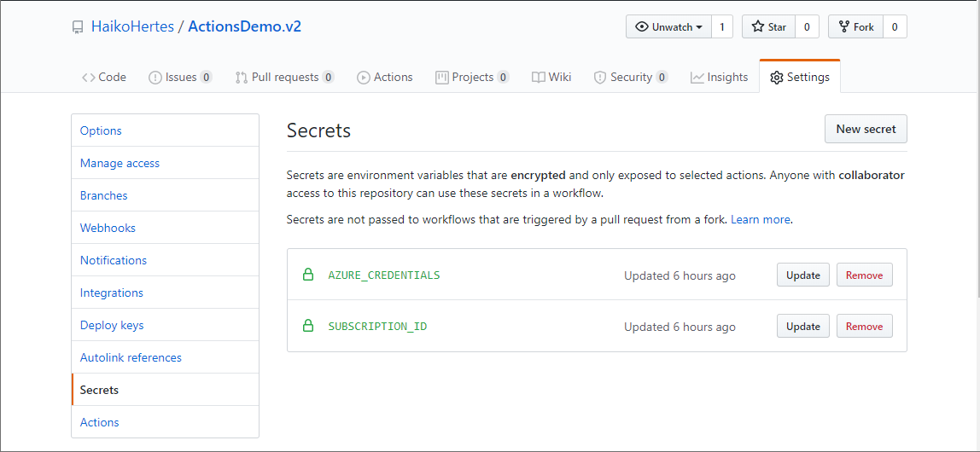
Task: Show the Insights tab
Action: pos(719,77)
